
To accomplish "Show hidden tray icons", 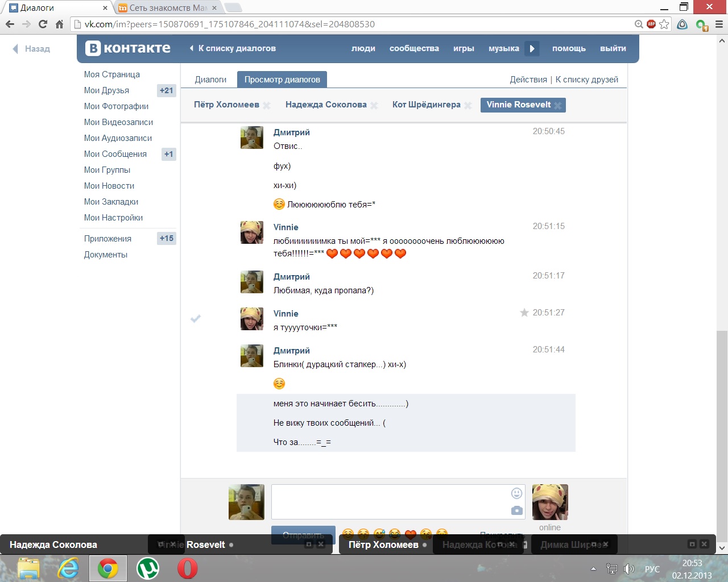I will (x=593, y=569).
